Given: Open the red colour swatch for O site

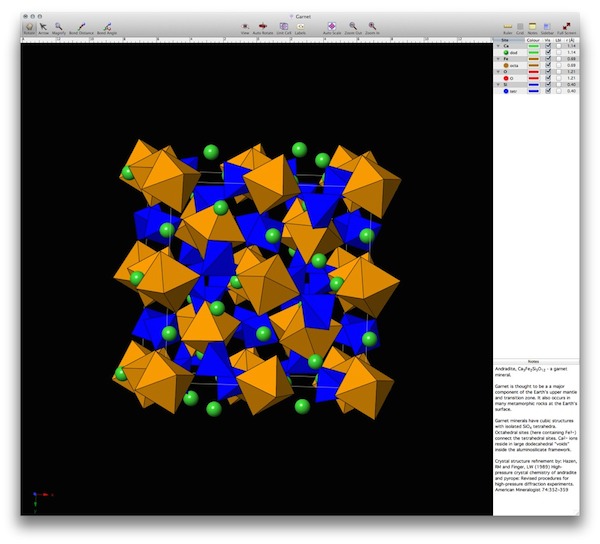Looking at the screenshot, I should [533, 74].
